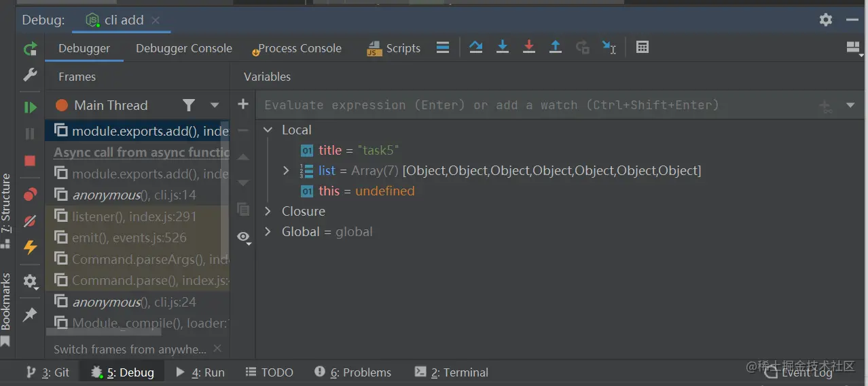
Task: Remove the selected watch with minus
Action: [x=243, y=130]
